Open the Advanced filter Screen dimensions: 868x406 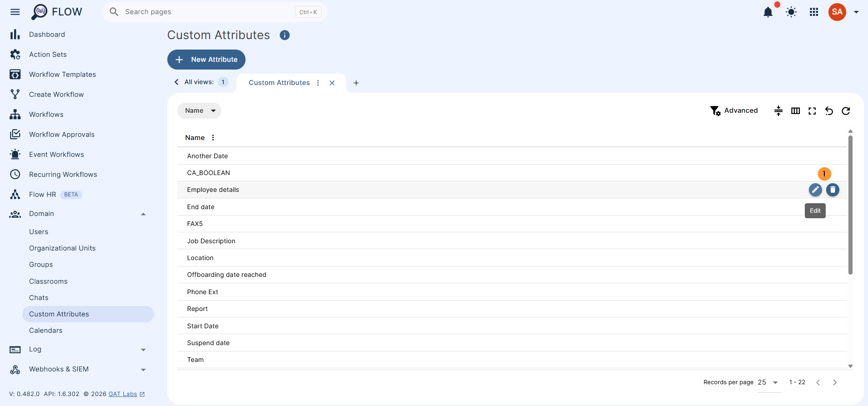coord(734,110)
